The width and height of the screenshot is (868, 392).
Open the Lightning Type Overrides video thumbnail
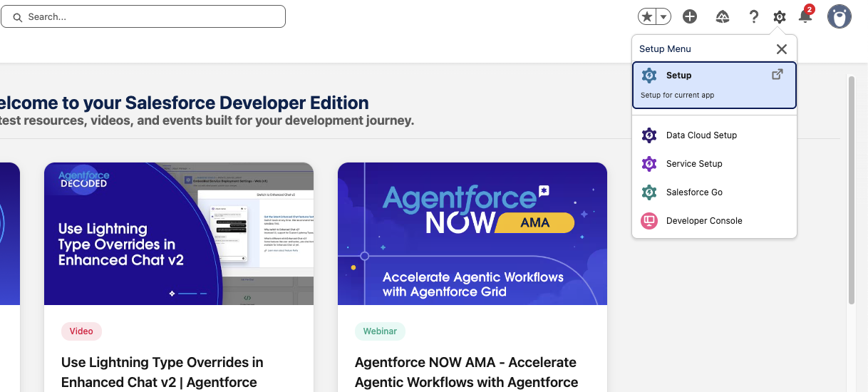179,234
